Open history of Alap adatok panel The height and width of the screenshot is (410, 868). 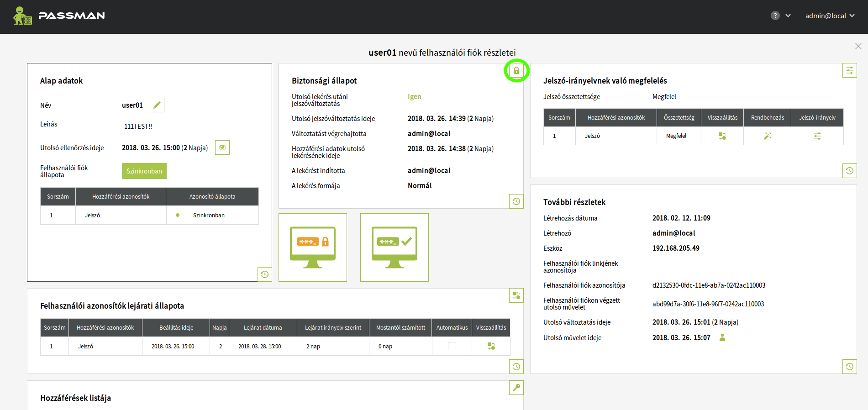[x=265, y=274]
